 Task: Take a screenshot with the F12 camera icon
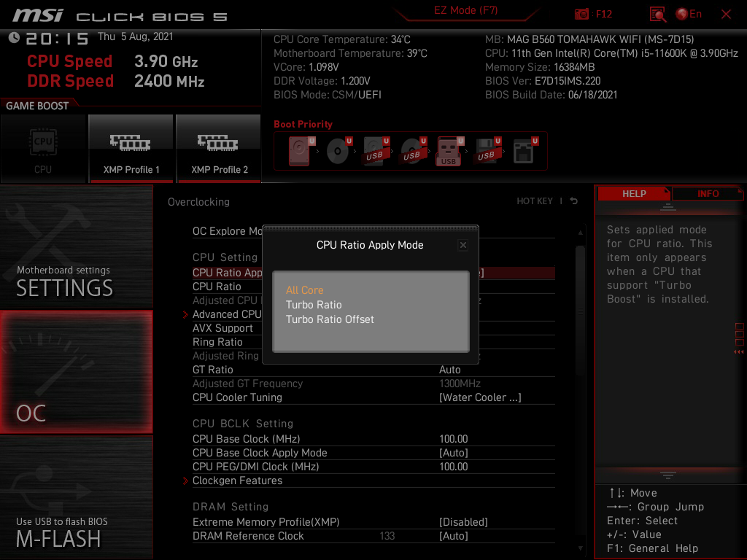(x=581, y=15)
